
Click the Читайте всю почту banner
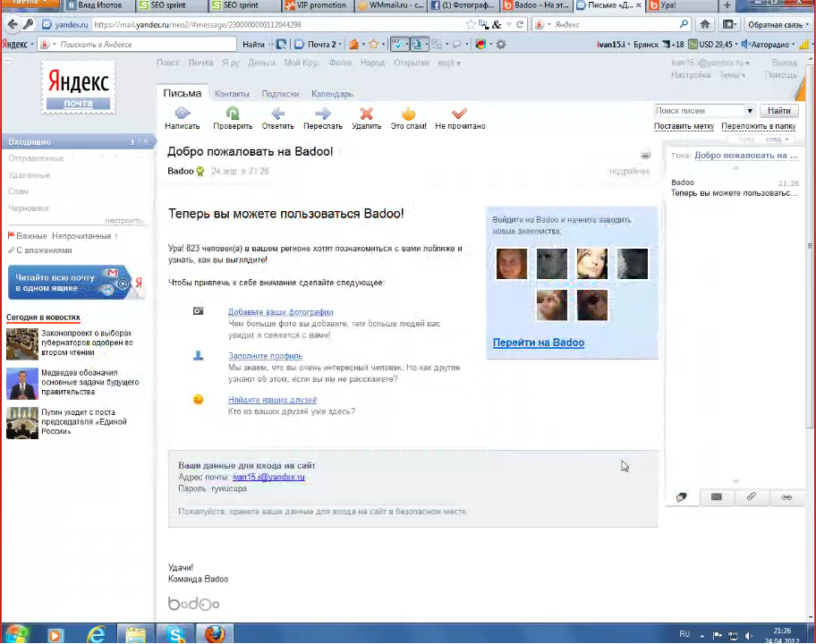point(75,283)
